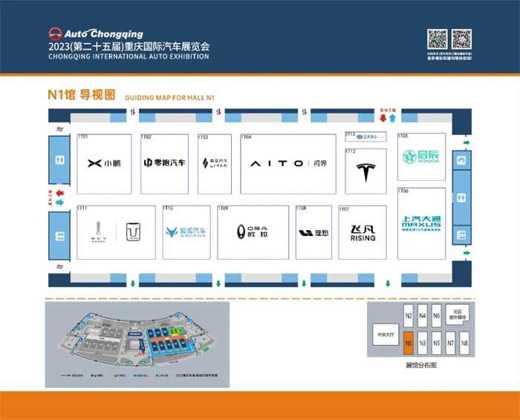520x420 pixels.
Task: Select the N3 hall block
Action: click(x=422, y=343)
